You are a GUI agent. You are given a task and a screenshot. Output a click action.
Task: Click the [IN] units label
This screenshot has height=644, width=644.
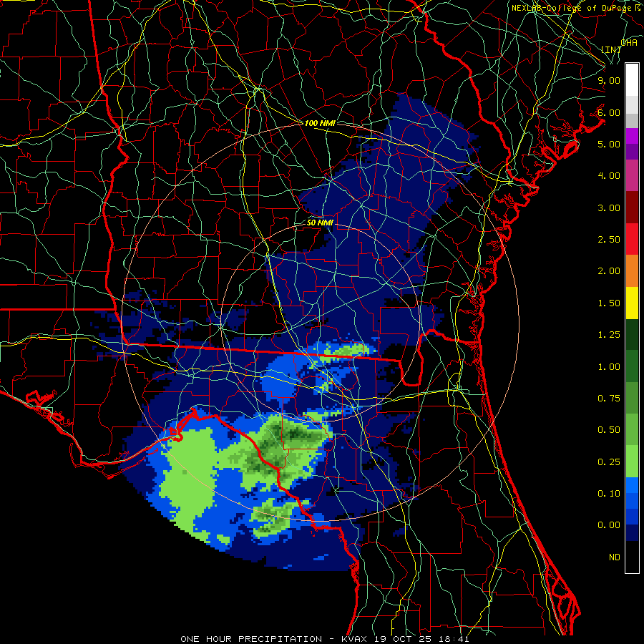point(611,49)
